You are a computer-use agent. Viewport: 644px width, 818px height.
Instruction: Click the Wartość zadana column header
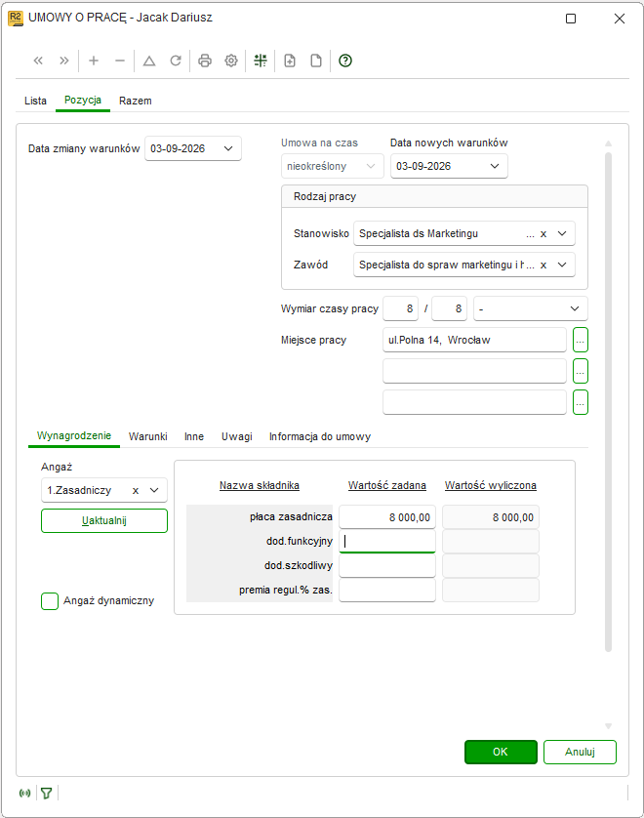point(387,486)
